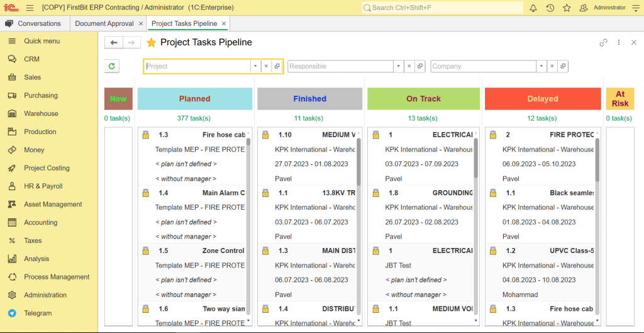Click down arrow of Finished column scrollbar
Viewport: 644px width, 333px height.
tap(358, 320)
